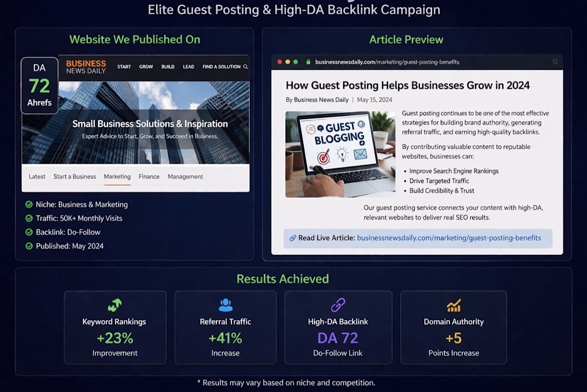The image size is (587, 392).
Task: Click the green browser window dot
Action: [x=296, y=62]
